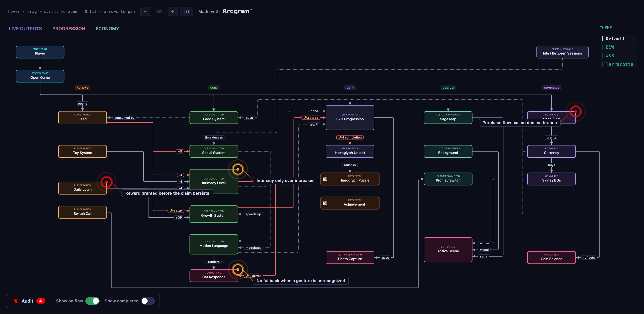644x314 pixels.
Task: Click the image icon on Achievement node
Action: 325,203
